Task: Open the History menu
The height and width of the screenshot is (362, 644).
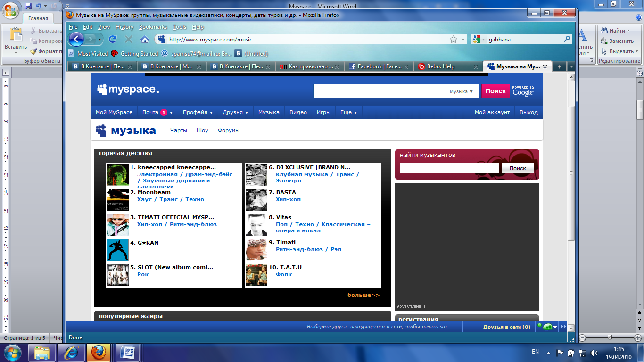Action: tap(124, 27)
